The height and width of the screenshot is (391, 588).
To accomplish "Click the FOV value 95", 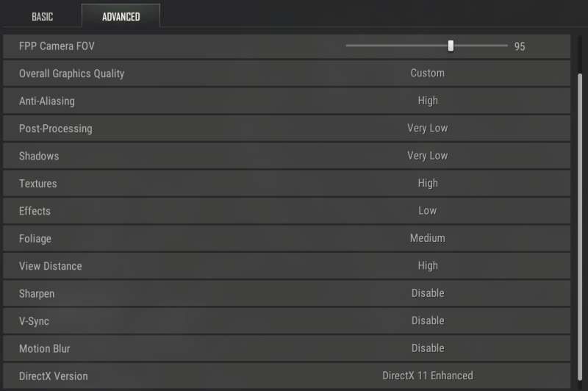I will [x=520, y=46].
